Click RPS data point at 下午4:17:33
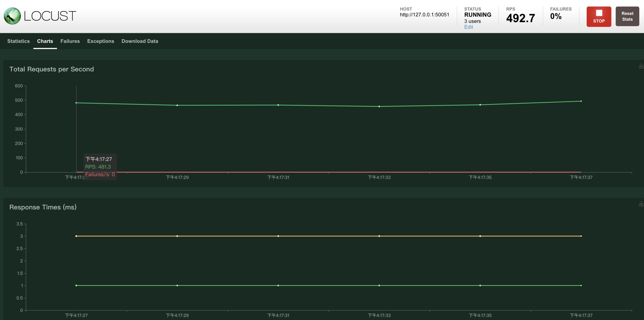 coord(379,106)
